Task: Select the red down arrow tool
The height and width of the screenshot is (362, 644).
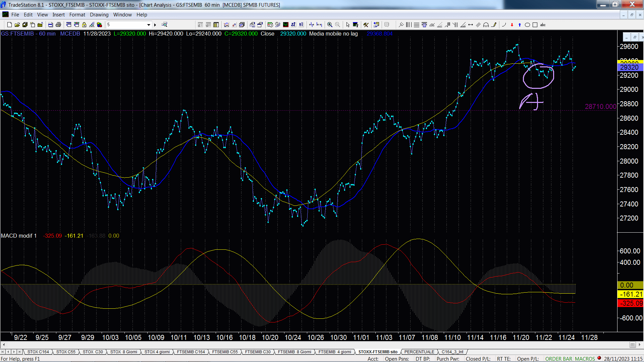Action: point(512,25)
